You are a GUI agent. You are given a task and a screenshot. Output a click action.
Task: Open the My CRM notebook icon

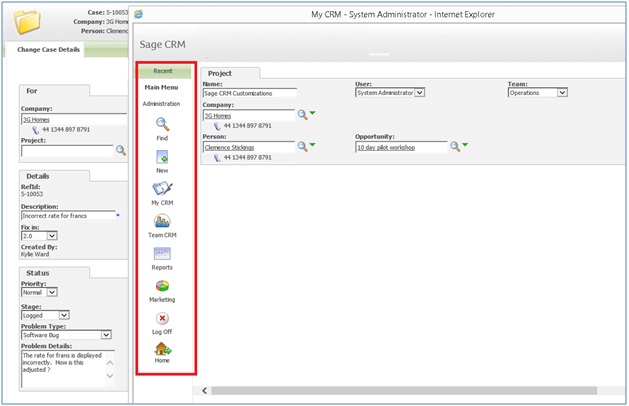click(x=162, y=189)
